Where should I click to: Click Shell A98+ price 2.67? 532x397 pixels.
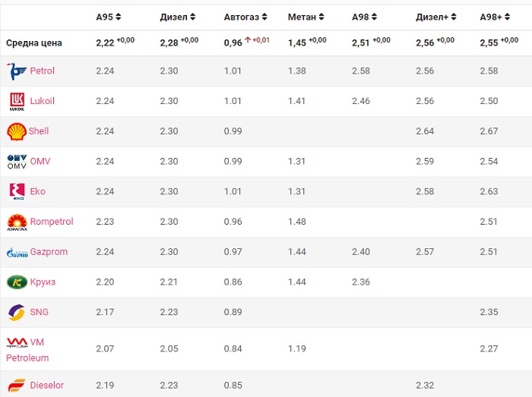pos(489,131)
